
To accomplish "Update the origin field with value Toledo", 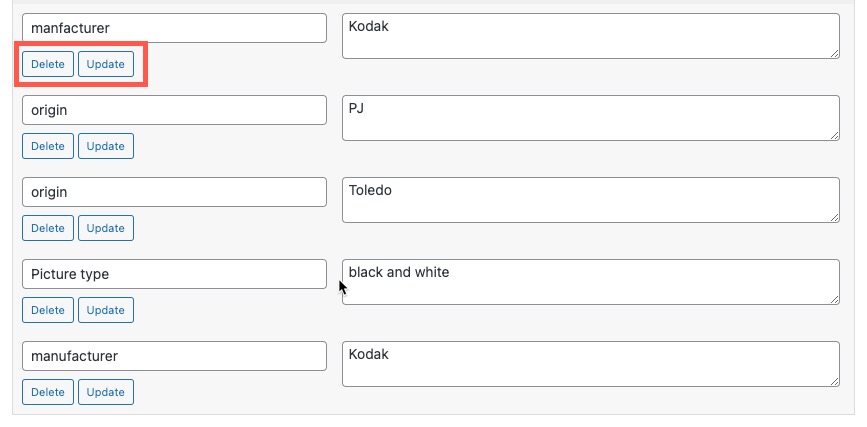I will coord(105,228).
